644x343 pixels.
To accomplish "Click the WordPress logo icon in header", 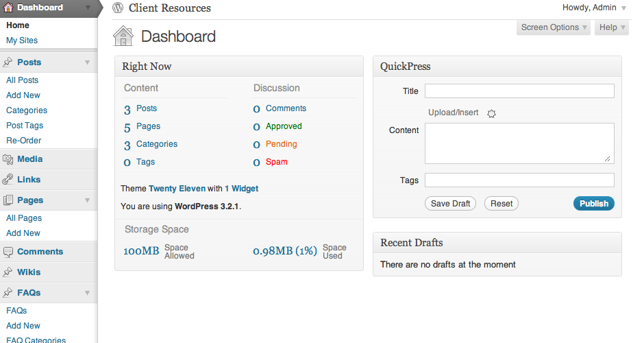I will click(118, 8).
